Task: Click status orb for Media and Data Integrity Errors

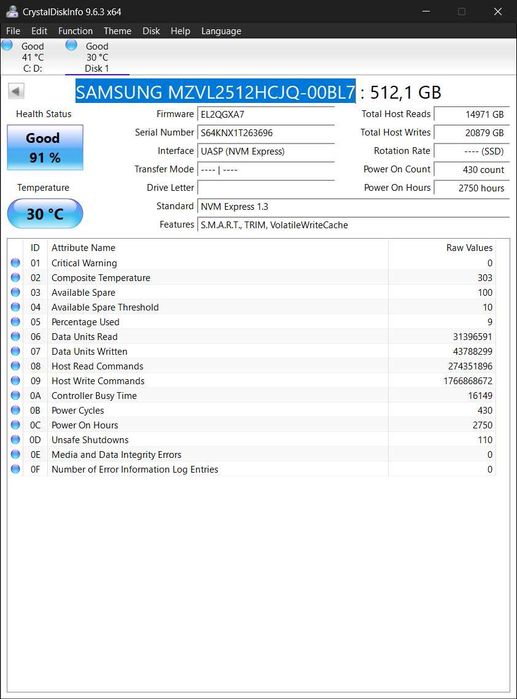Action: (16, 454)
